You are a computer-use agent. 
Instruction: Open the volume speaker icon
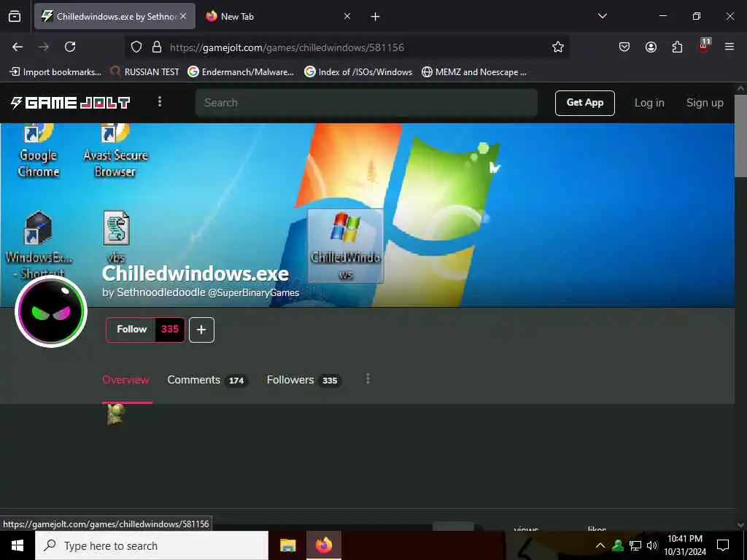(652, 545)
